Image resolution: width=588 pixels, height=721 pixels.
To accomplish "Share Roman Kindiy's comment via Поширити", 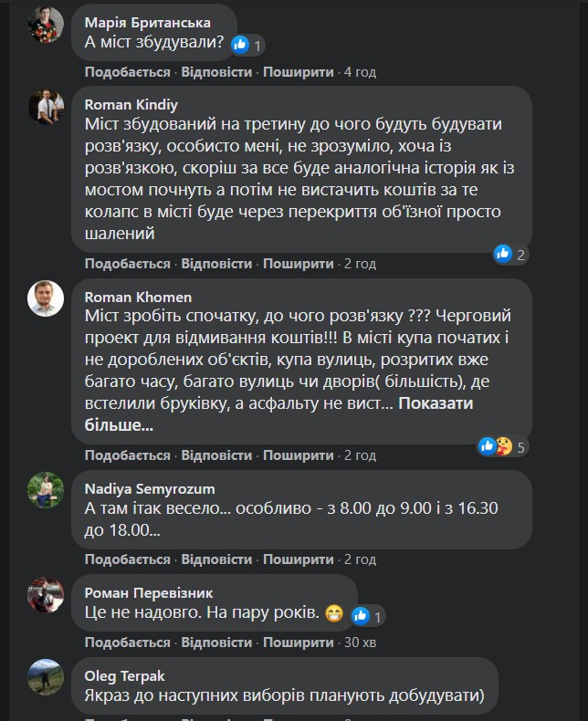I will [x=298, y=264].
